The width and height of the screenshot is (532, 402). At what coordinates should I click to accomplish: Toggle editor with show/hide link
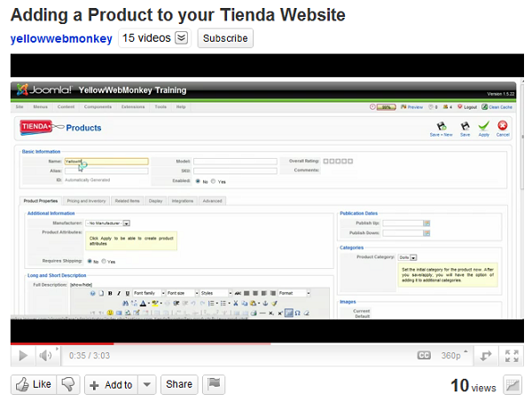pyautogui.click(x=81, y=285)
